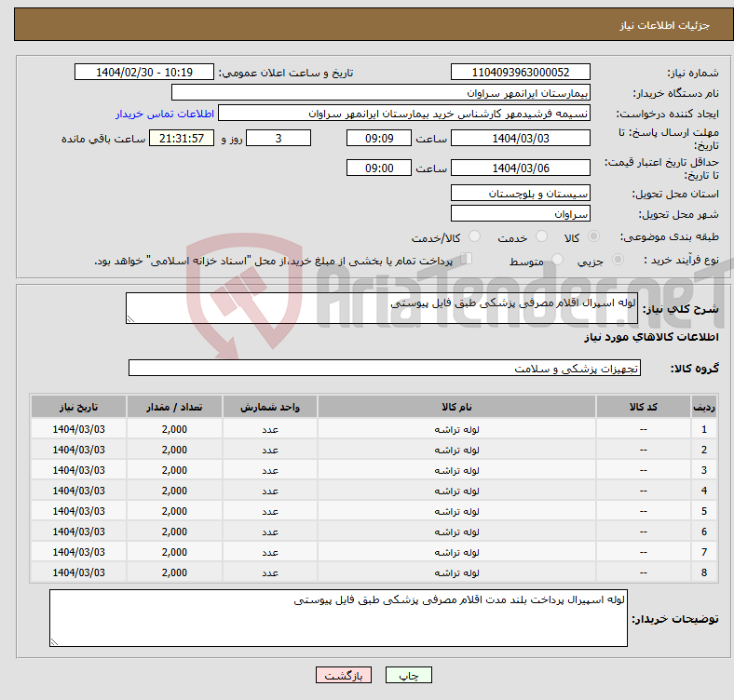734x700 pixels.
Task: Select the کالا radio button
Action: [x=593, y=236]
